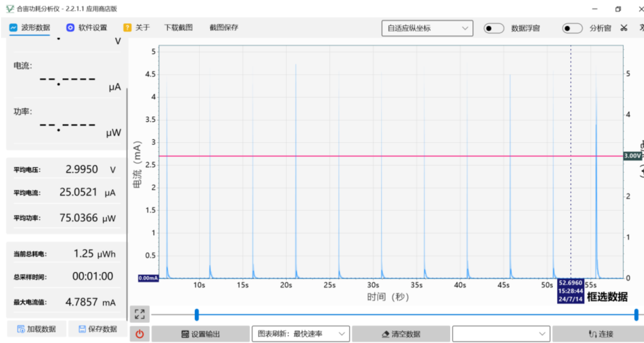The width and height of the screenshot is (644, 343).
Task: Click the 总采样时间 value 00:01:00
Action: (x=93, y=276)
